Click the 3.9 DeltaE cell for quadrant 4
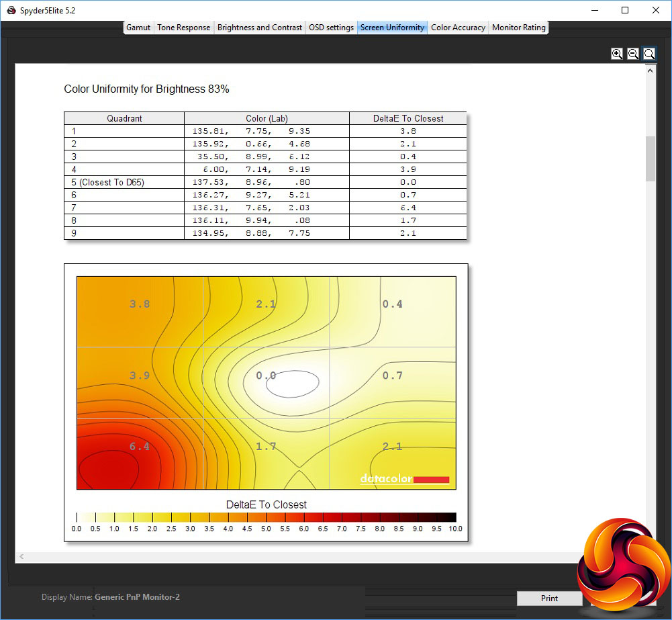 [408, 169]
